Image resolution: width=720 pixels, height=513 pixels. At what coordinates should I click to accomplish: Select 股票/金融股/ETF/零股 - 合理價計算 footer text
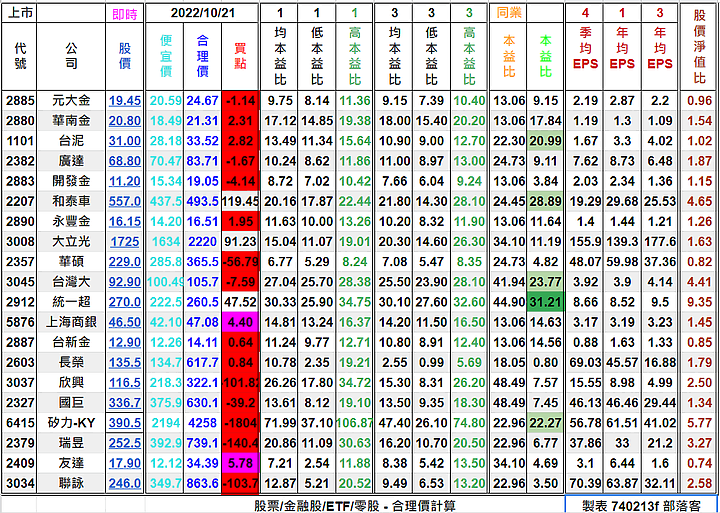(x=355, y=506)
